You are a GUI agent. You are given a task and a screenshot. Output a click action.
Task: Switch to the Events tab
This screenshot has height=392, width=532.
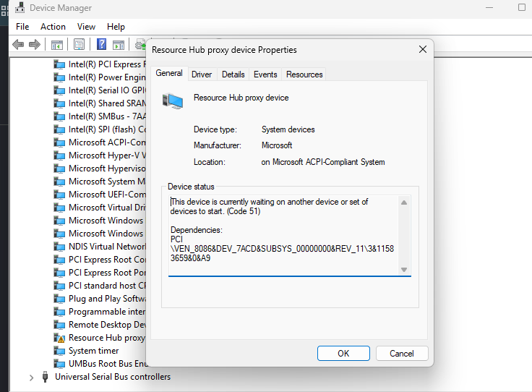click(265, 74)
